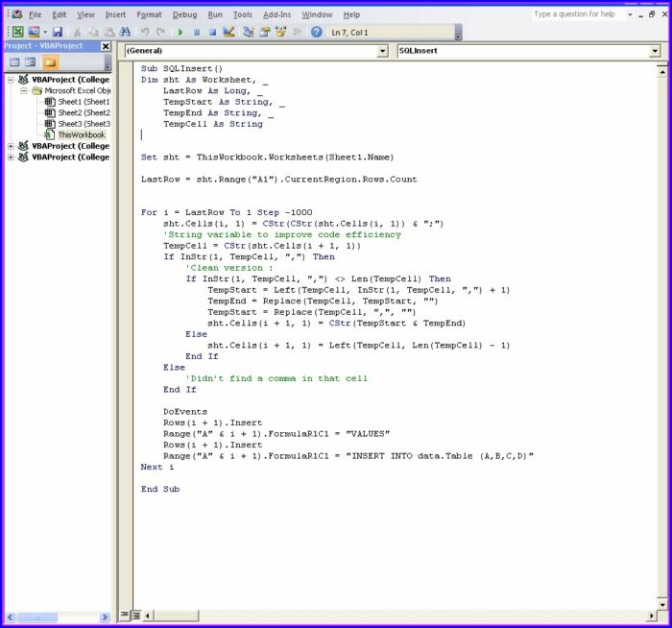This screenshot has width=672, height=628.
Task: Click the View Code icon in Project pane
Action: point(14,62)
